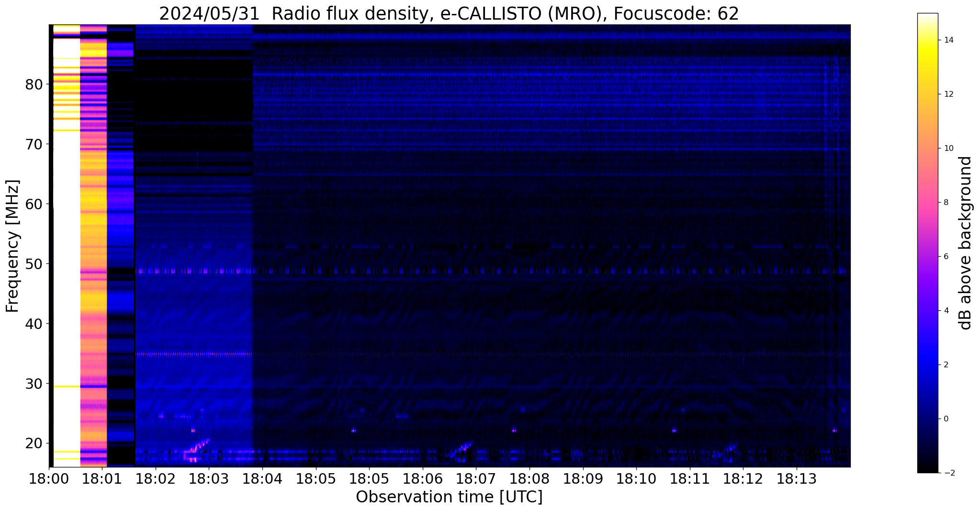Image resolution: width=980 pixels, height=511 pixels.
Task: Click the 18:00 time tick label
Action: point(49,478)
